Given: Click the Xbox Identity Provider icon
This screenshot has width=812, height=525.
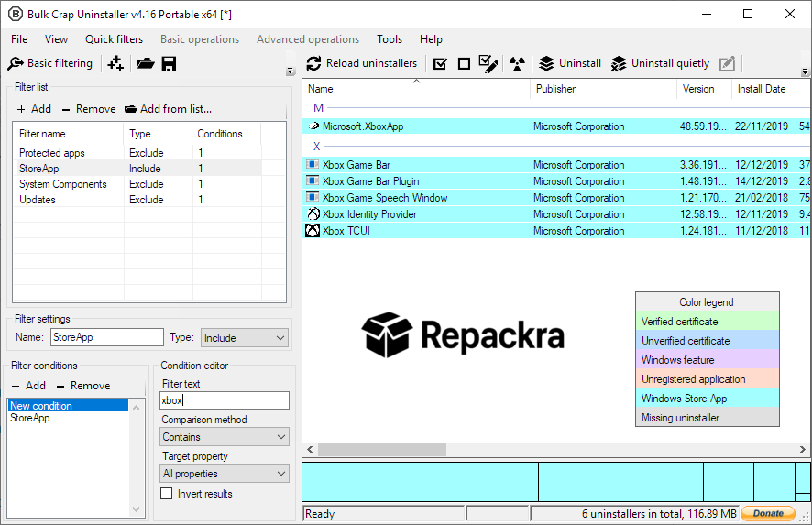Looking at the screenshot, I should [313, 213].
